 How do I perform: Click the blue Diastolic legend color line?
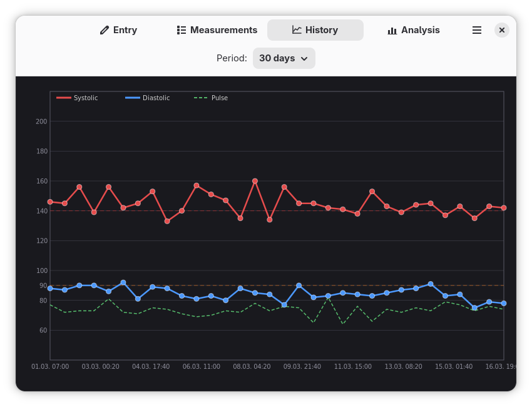click(133, 98)
